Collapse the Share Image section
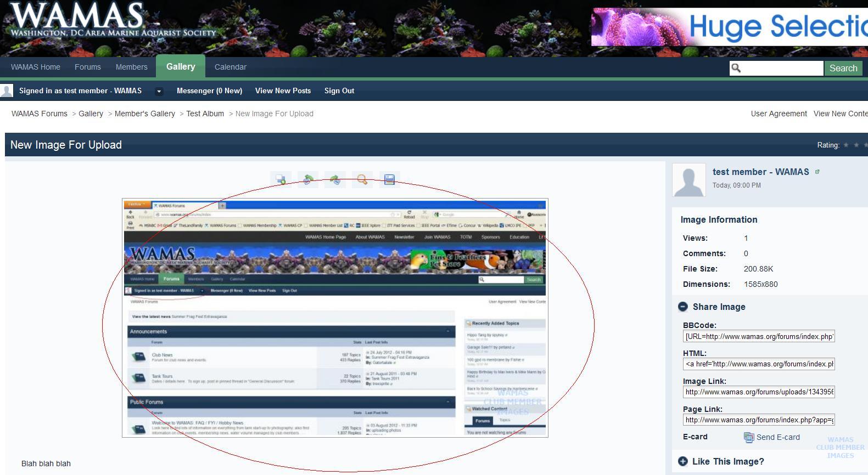868x475 pixels. 683,307
